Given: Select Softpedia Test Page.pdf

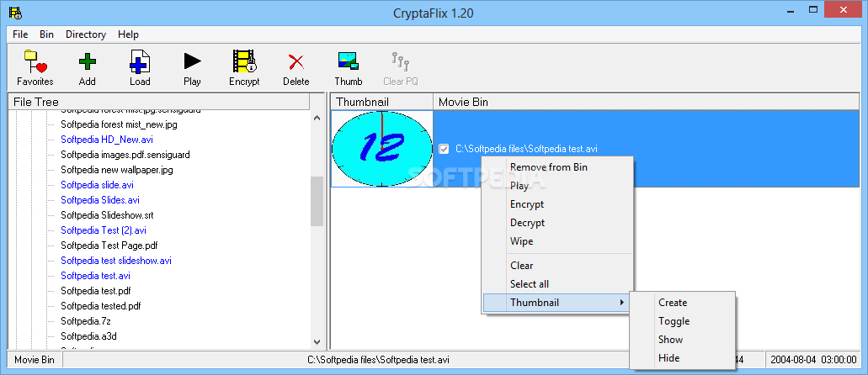Looking at the screenshot, I should [109, 245].
